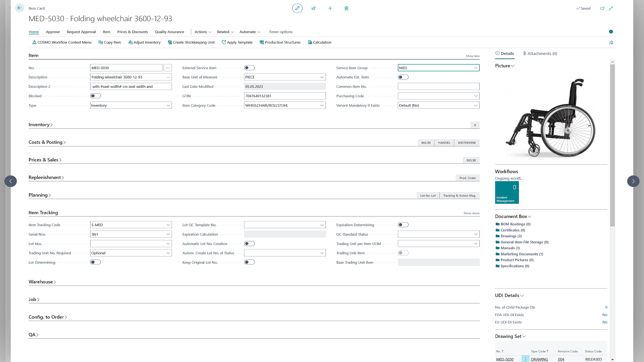The image size is (644, 362).
Task: Click Fewer options
Action: coord(281,32)
